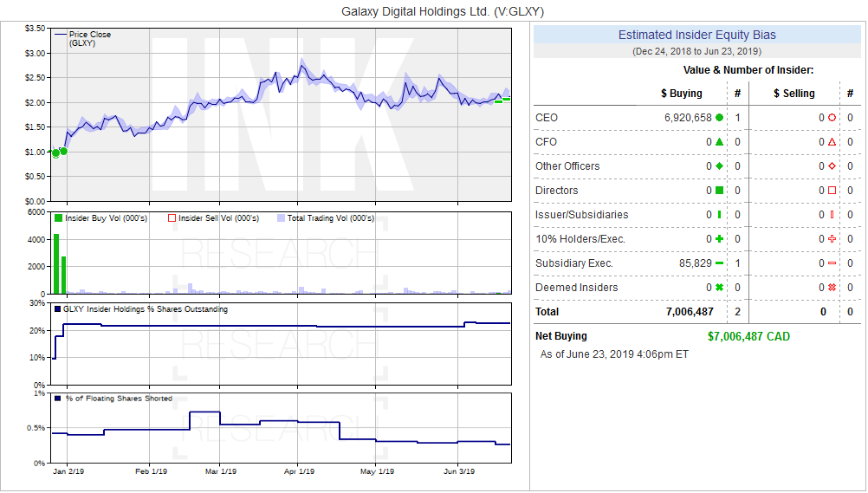Viewport: 868px width, 493px height.
Task: Click the $ Buying column header
Action: click(682, 93)
